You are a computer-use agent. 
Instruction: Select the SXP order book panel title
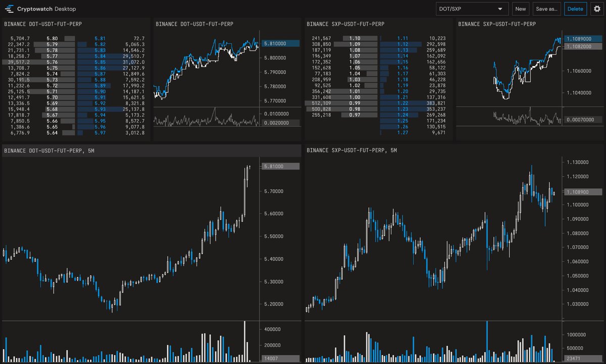click(x=345, y=24)
